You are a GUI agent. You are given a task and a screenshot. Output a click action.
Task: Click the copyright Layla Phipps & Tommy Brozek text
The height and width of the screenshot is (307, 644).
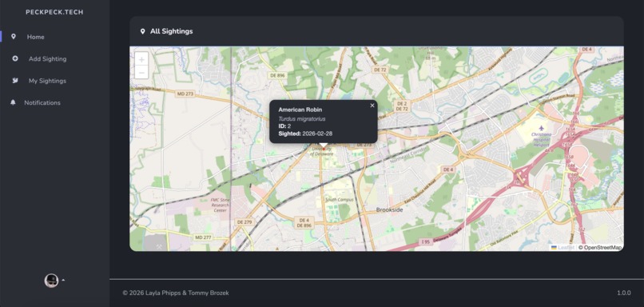point(176,293)
